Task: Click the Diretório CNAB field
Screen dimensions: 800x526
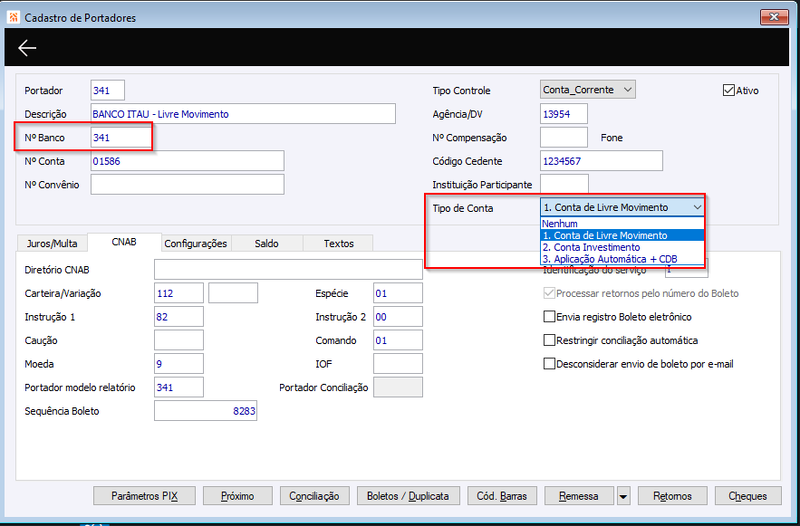Action: [288, 269]
